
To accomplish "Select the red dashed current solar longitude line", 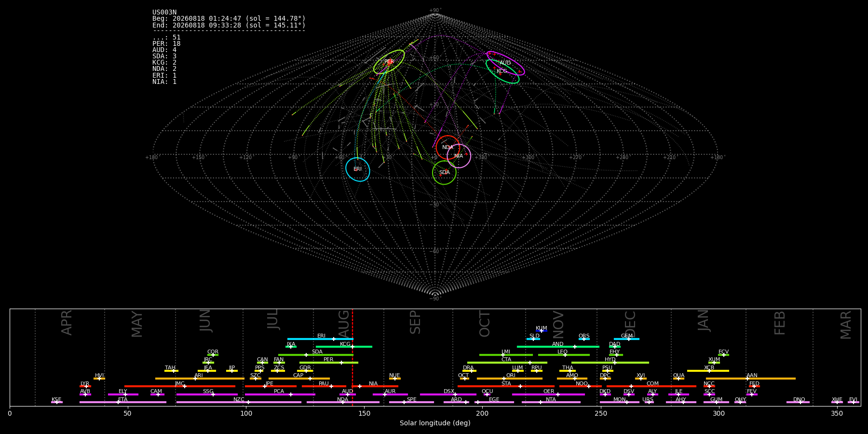I will (353, 357).
